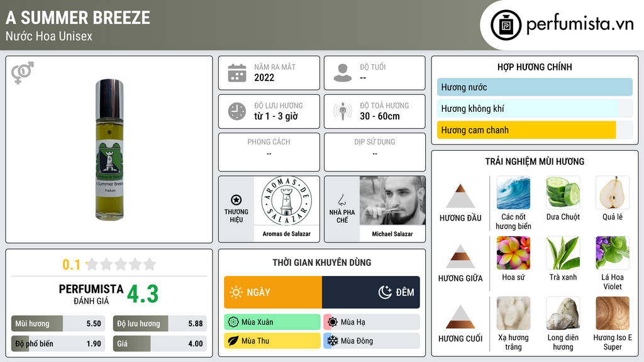Click the Hương không khí accord bar
This screenshot has height=362, width=644.
coord(535,108)
